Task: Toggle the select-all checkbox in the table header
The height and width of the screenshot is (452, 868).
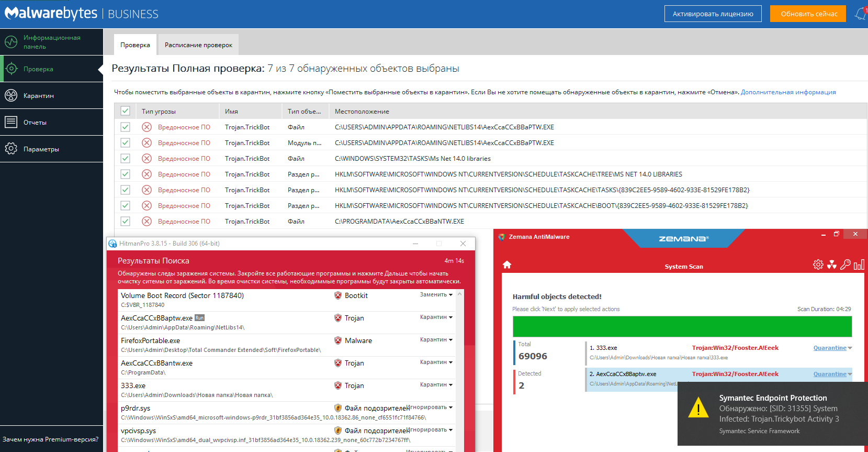Action: tap(125, 111)
